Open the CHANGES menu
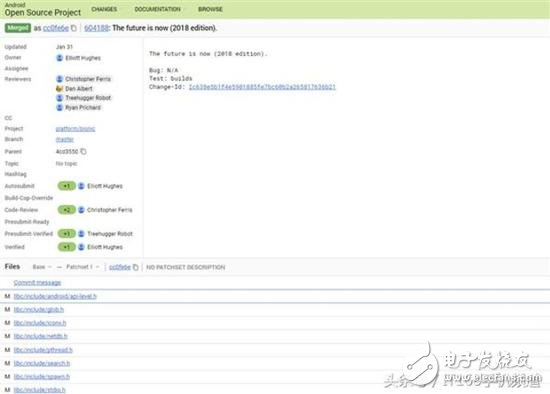The image size is (550, 394). click(104, 9)
